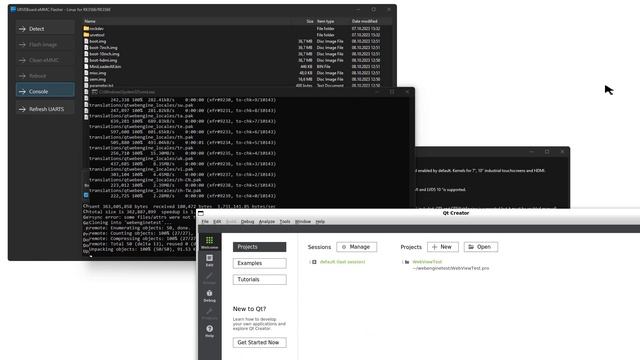Click the console window title bar icon
The width and height of the screenshot is (640, 360).
[94, 92]
